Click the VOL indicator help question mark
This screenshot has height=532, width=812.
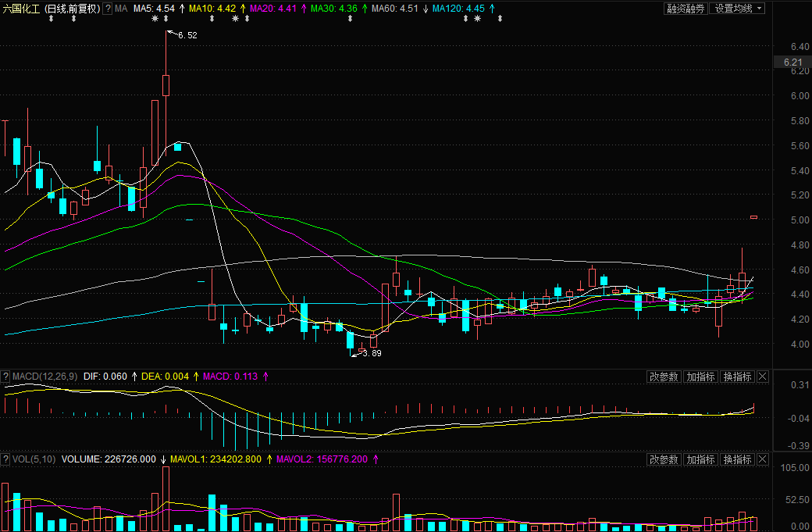pyautogui.click(x=5, y=459)
